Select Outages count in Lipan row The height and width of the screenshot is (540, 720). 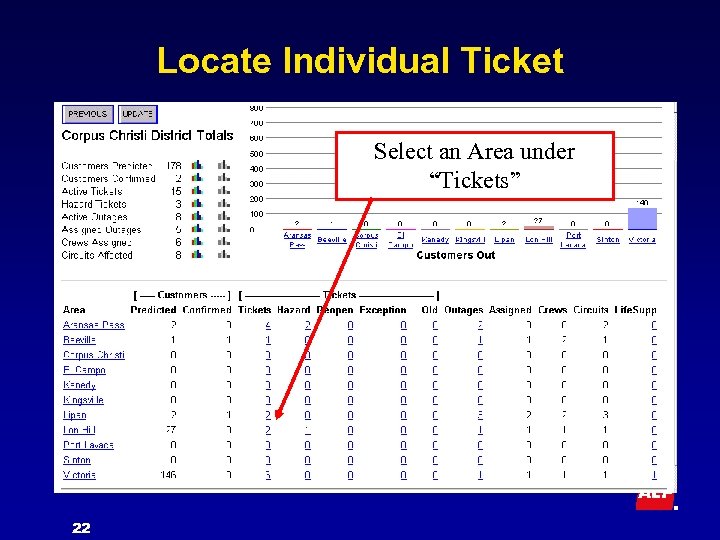pyautogui.click(x=480, y=415)
